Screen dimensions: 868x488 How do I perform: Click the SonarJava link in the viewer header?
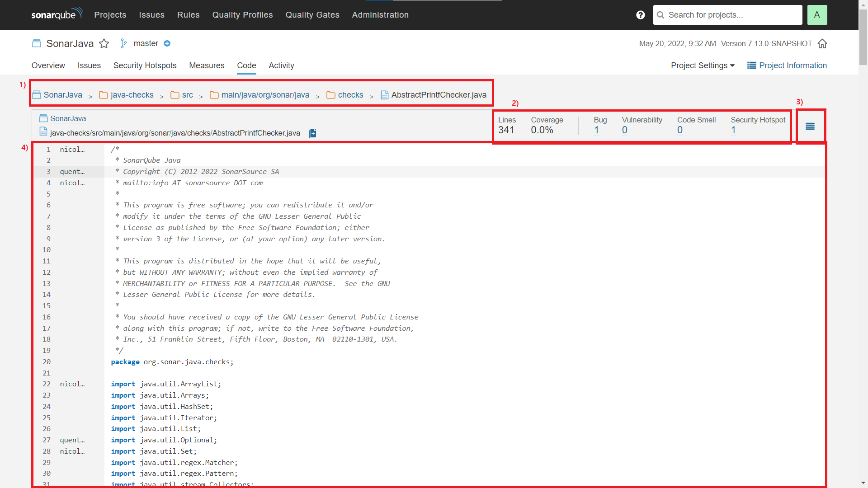tap(68, 118)
